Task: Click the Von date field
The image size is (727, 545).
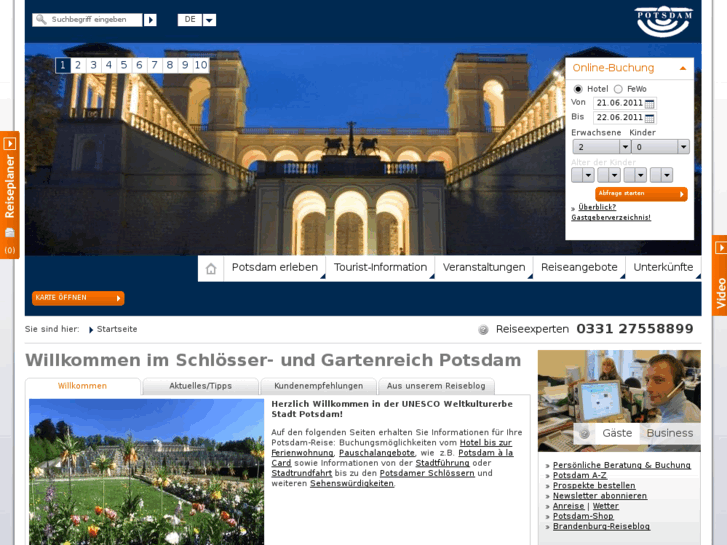Action: point(619,103)
